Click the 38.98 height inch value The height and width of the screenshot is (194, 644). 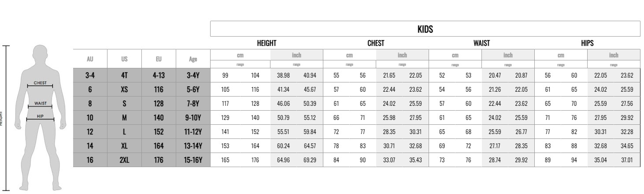(283, 75)
